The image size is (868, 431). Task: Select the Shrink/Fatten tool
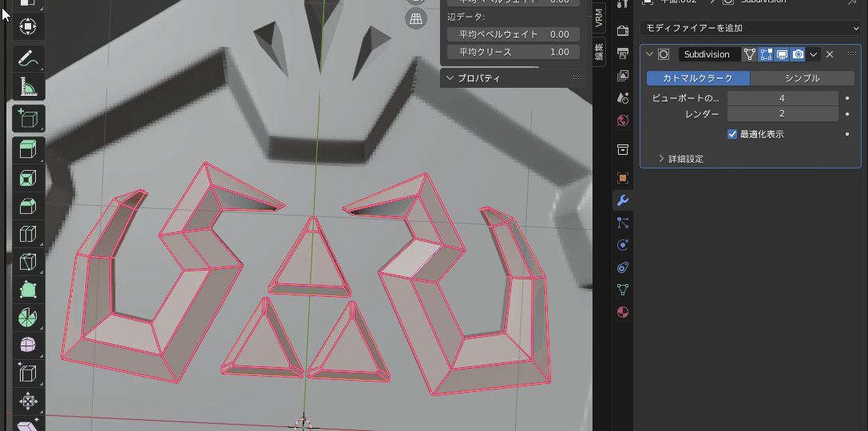(28, 401)
